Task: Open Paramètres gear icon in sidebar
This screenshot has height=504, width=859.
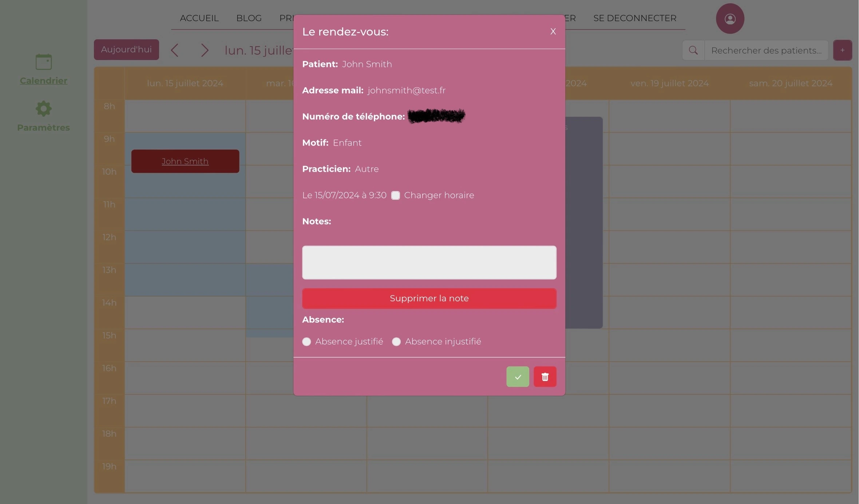Action: point(43,108)
